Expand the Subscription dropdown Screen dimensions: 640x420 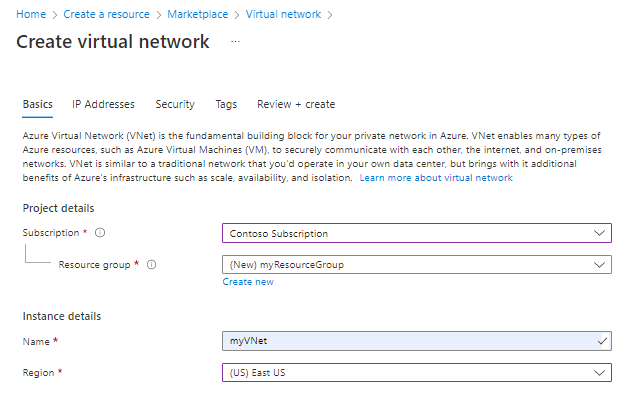pos(417,233)
